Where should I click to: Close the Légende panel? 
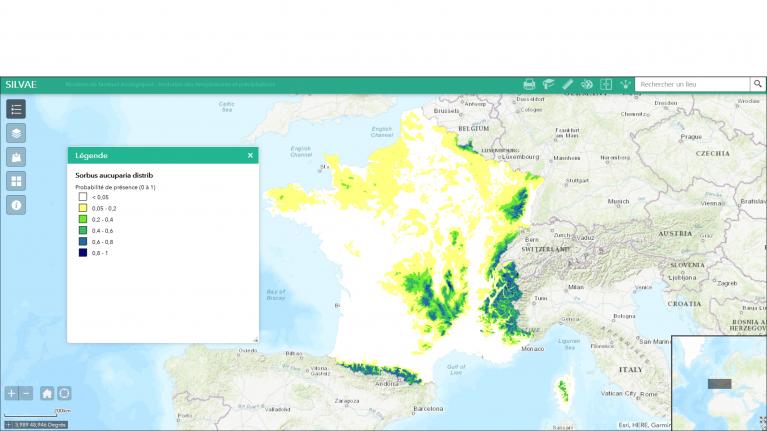coord(250,155)
